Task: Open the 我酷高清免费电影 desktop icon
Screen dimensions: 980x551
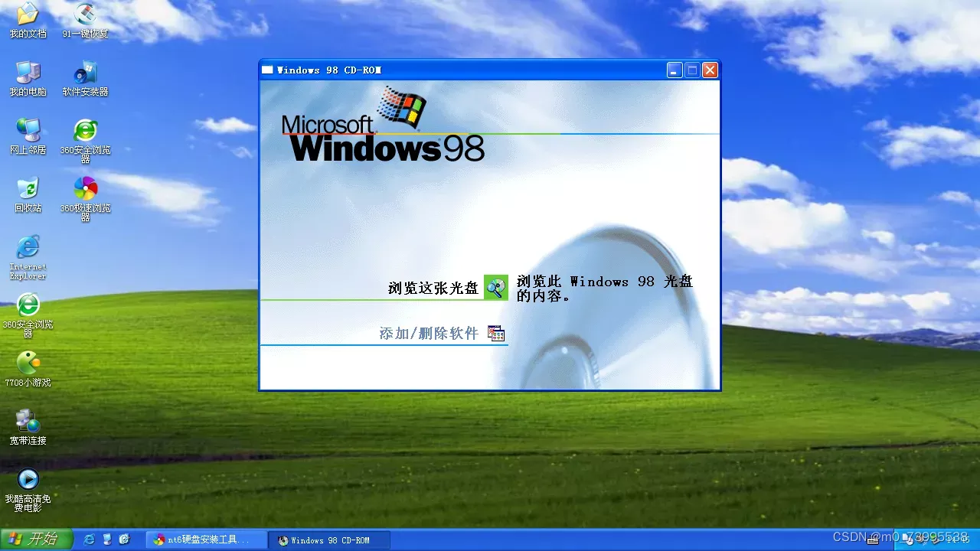Action: 28,489
